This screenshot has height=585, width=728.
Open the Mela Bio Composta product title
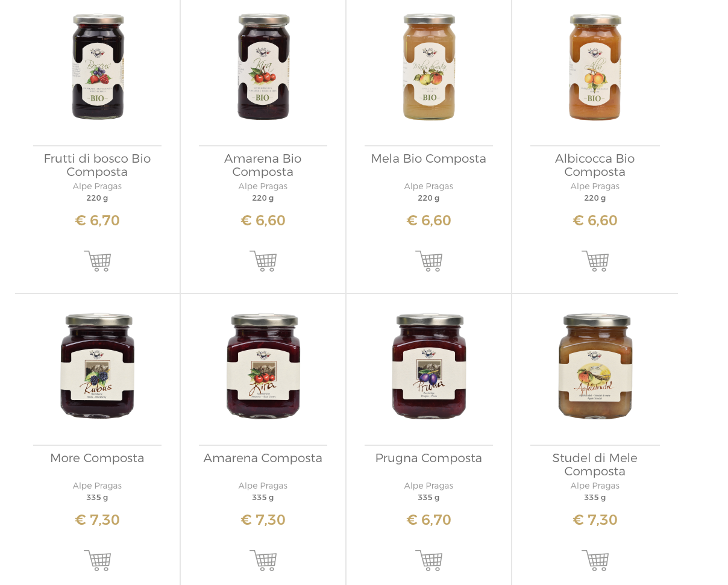[x=429, y=158]
